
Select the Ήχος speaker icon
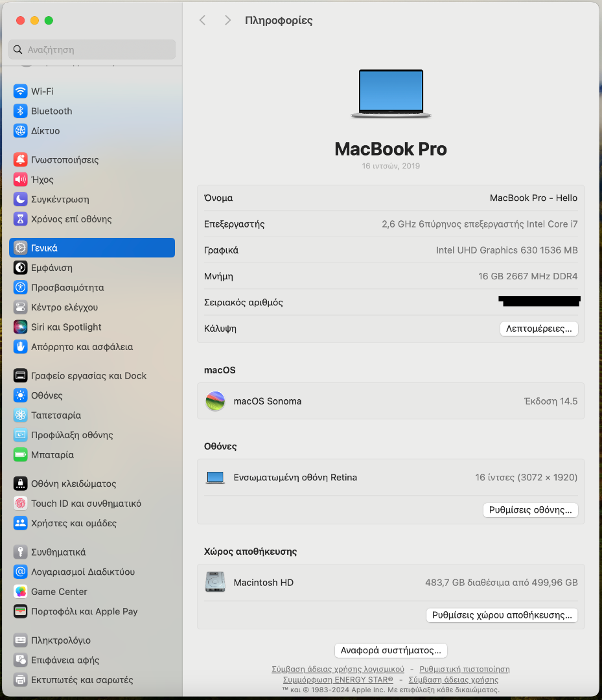[20, 180]
